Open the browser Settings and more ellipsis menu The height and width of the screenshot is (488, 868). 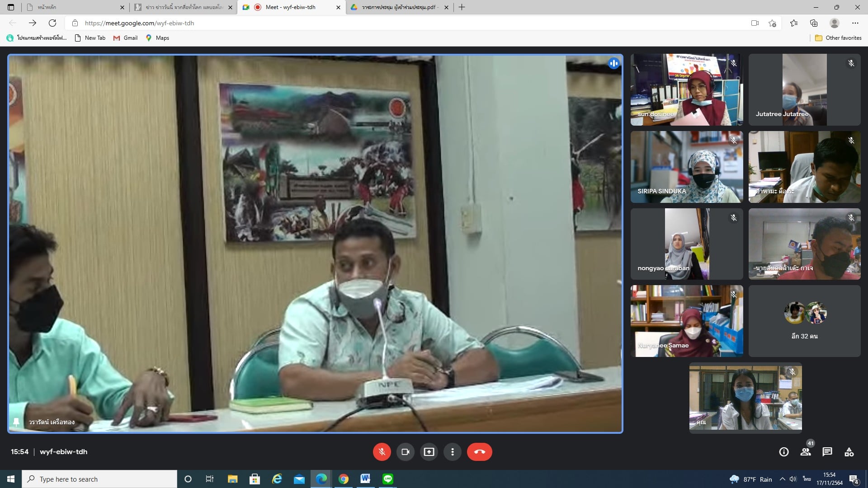pyautogui.click(x=855, y=23)
